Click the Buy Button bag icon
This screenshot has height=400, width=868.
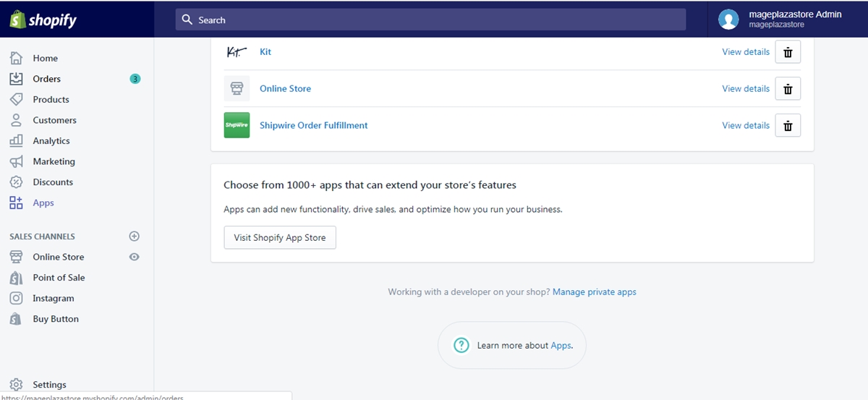pos(16,319)
